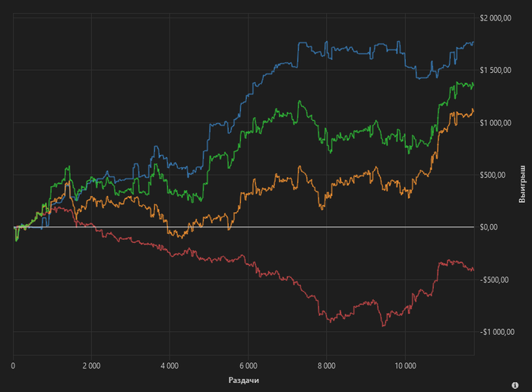This screenshot has height=392, width=532.
Task: Select the $1 000,00 axis label
Action: (x=496, y=123)
